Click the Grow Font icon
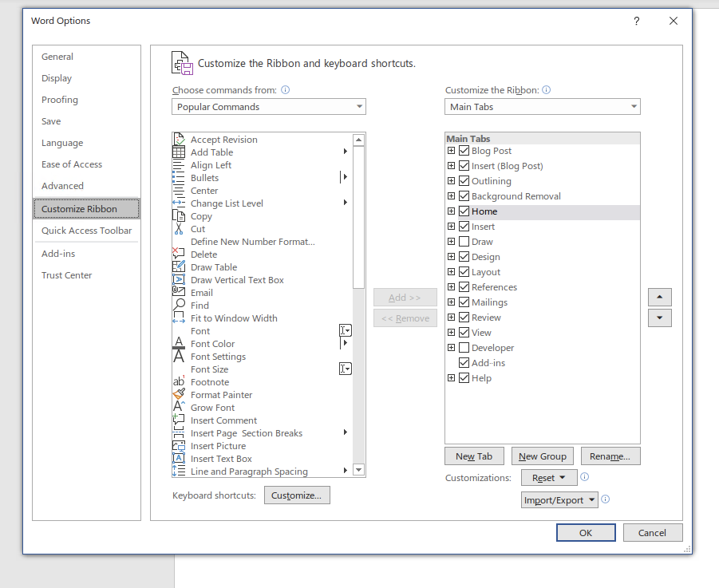 click(179, 408)
